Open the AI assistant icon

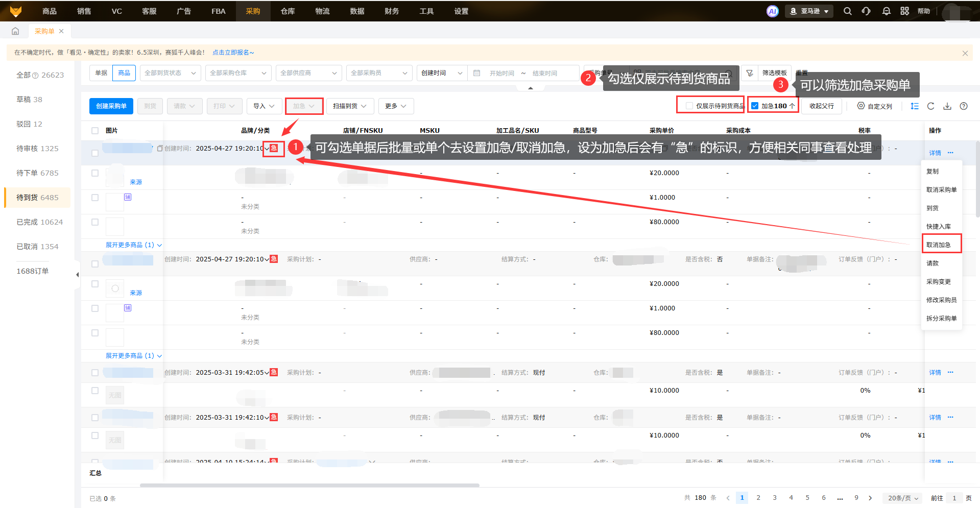[x=773, y=11]
